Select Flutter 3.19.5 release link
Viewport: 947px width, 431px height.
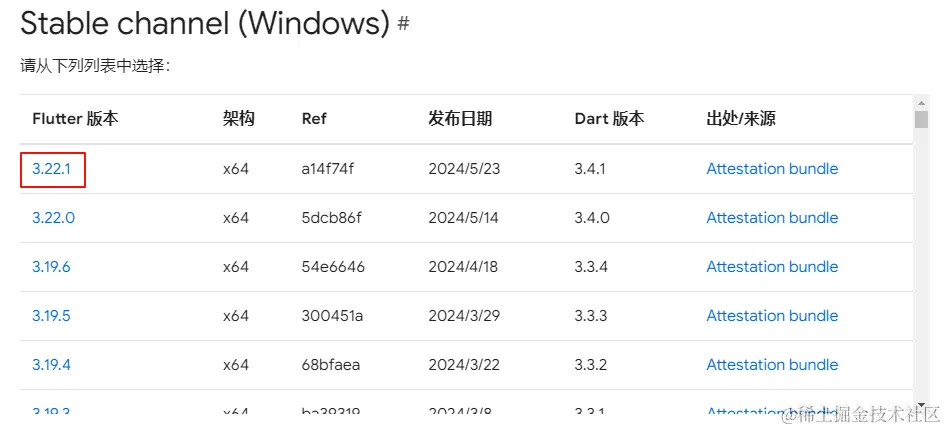pos(52,316)
